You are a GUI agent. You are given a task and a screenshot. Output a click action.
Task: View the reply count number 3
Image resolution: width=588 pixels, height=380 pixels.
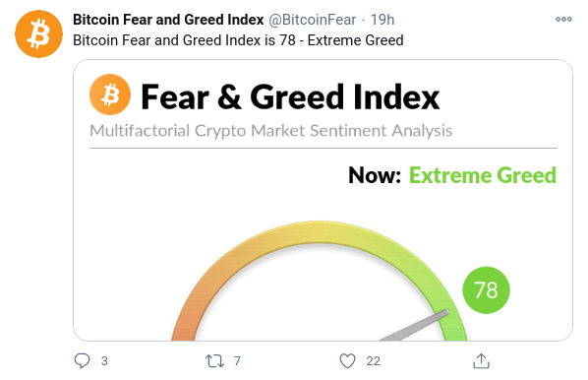pos(104,361)
